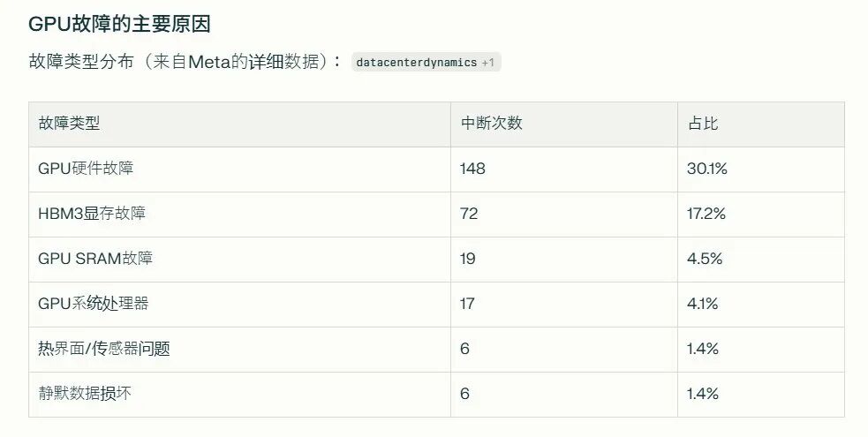Click the 故障类型 column header
This screenshot has width=868, height=437.
[69, 124]
